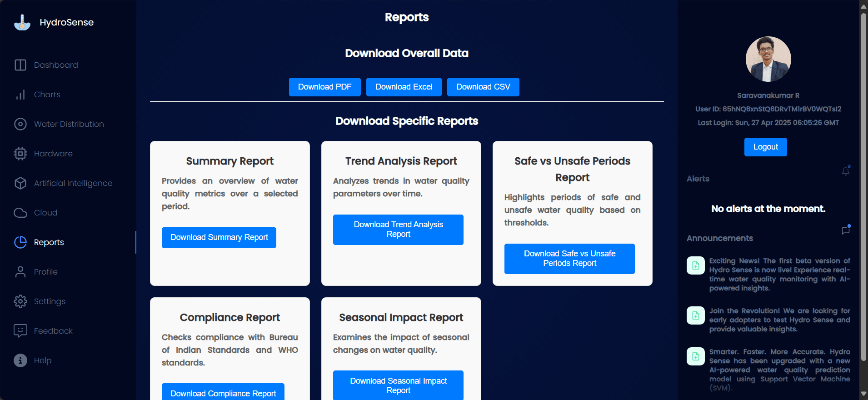Click Download Seasonal Impact Report button
This screenshot has width=868, height=400.
tap(398, 385)
